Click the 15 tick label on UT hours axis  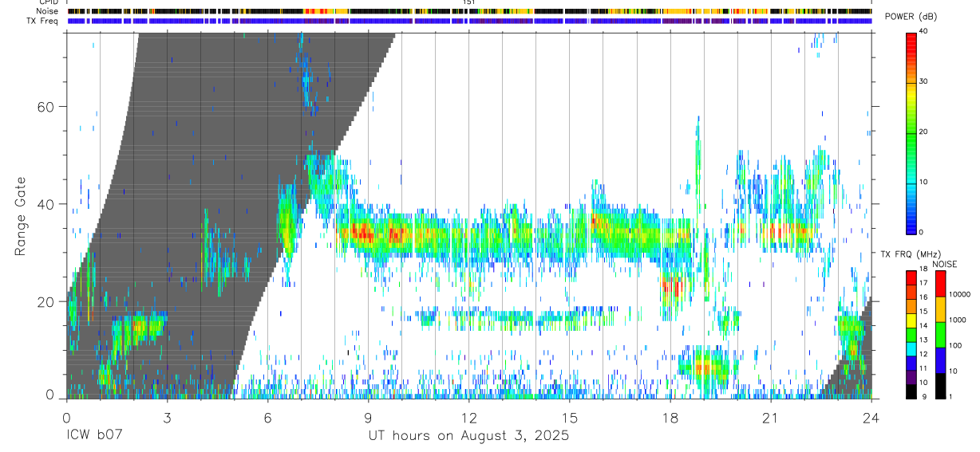coord(569,417)
